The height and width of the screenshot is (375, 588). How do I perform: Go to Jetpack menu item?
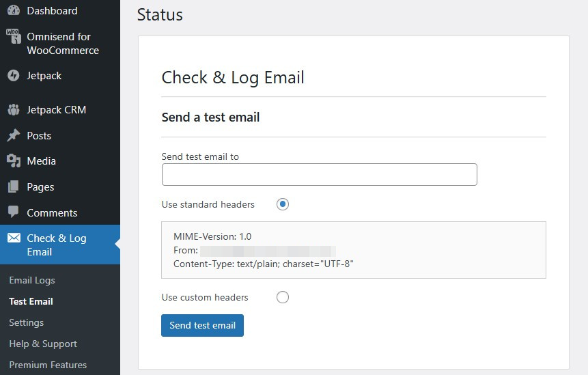click(x=44, y=76)
